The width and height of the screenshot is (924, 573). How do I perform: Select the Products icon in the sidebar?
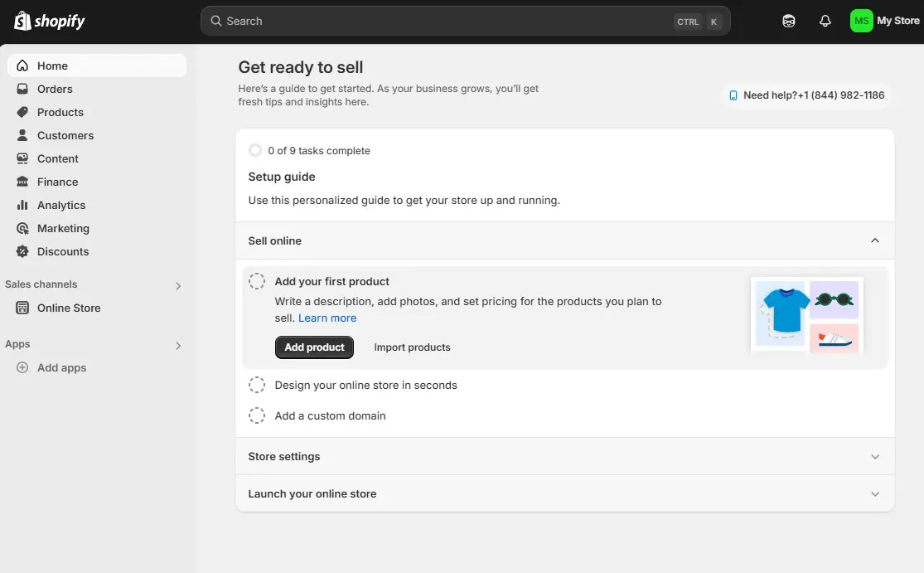click(x=23, y=112)
